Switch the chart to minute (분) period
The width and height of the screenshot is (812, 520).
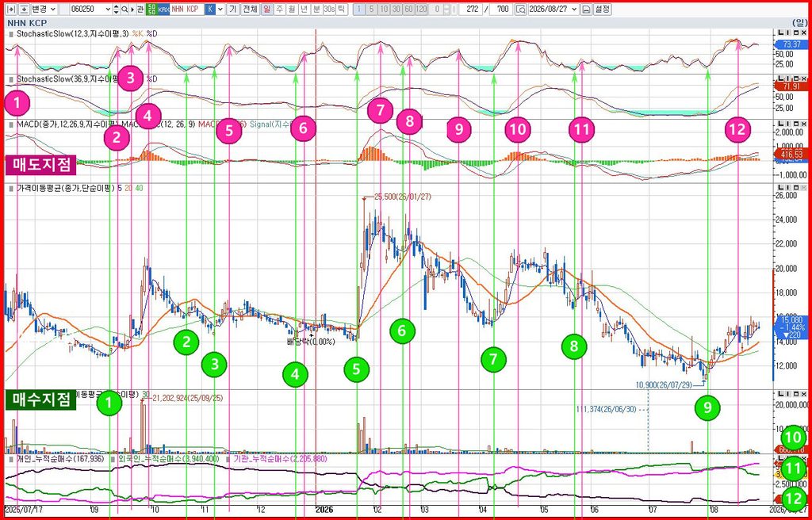[x=316, y=10]
